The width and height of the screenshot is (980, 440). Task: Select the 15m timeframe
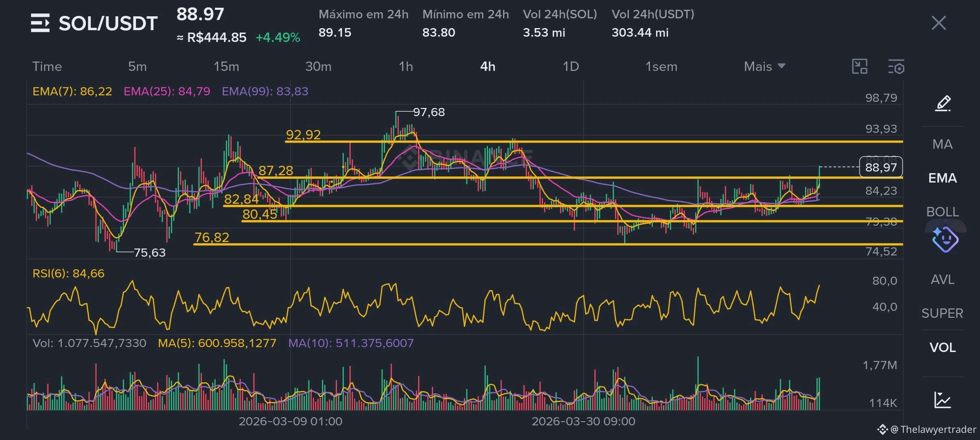tap(226, 66)
